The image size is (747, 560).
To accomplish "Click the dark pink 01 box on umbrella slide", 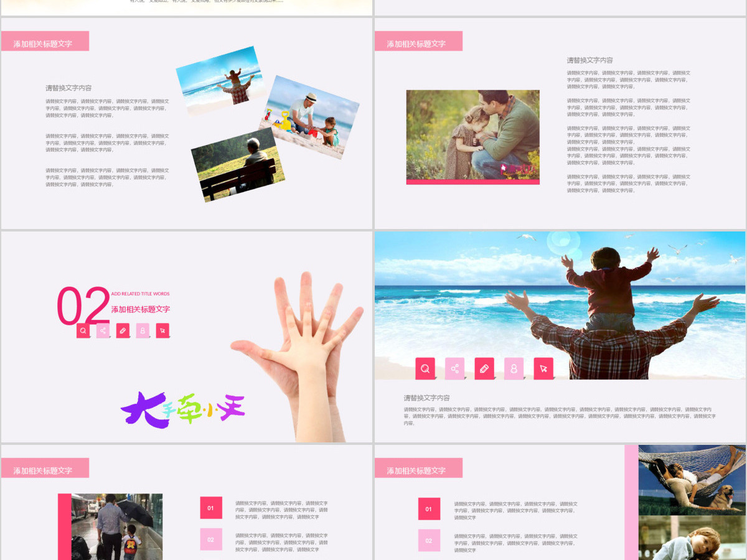I will point(211,508).
